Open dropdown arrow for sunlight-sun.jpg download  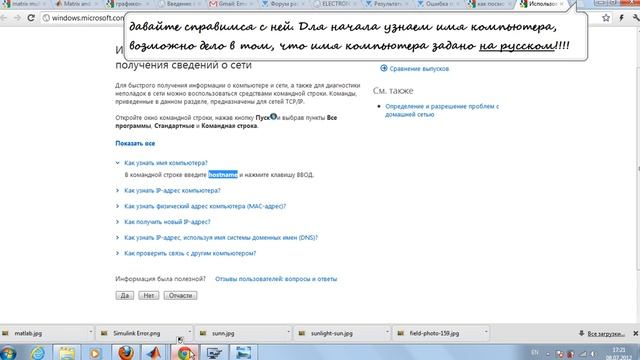[387, 332]
